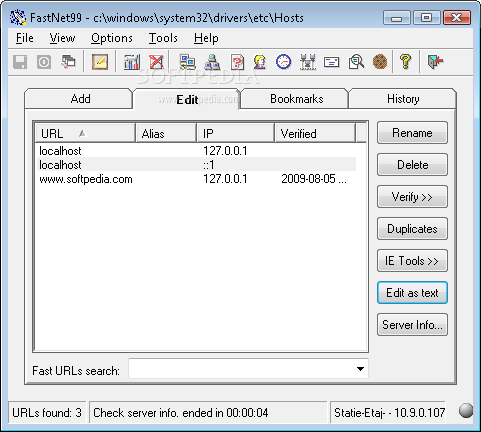The height and width of the screenshot is (432, 481).
Task: Open the Options menu
Action: tap(112, 38)
